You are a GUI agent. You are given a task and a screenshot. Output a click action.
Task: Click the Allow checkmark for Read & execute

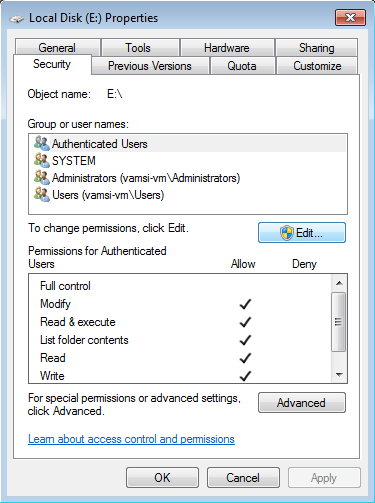point(245,322)
